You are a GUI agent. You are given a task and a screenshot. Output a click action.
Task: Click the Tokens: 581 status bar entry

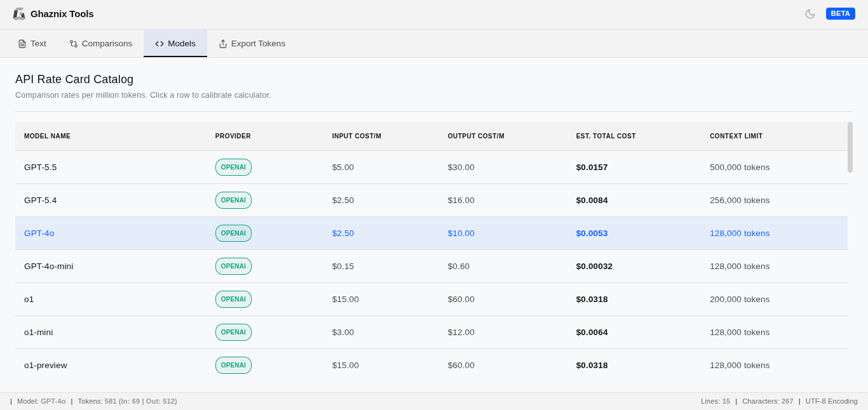128,401
